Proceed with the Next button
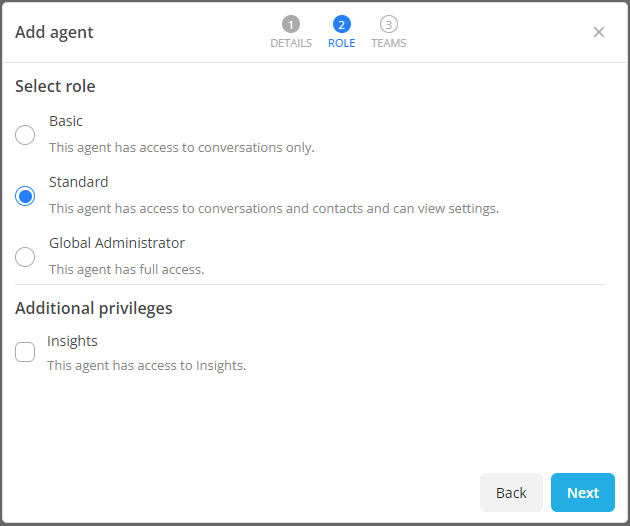This screenshot has width=630, height=526. [582, 492]
